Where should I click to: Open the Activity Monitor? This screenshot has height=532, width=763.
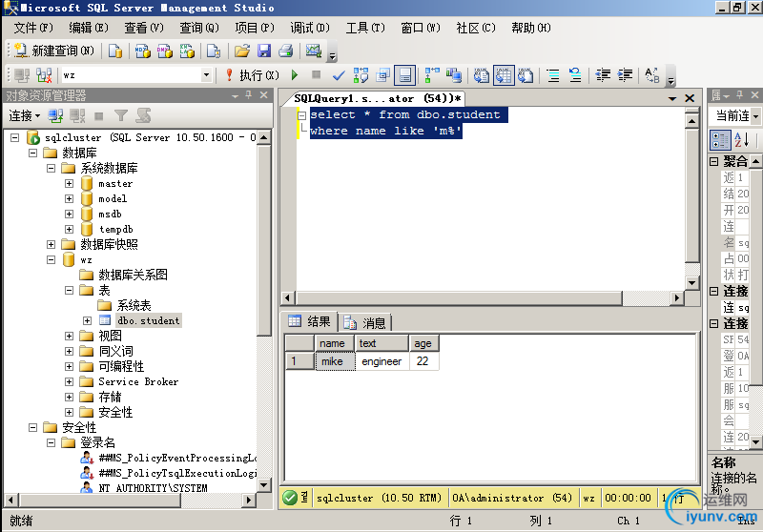point(314,51)
